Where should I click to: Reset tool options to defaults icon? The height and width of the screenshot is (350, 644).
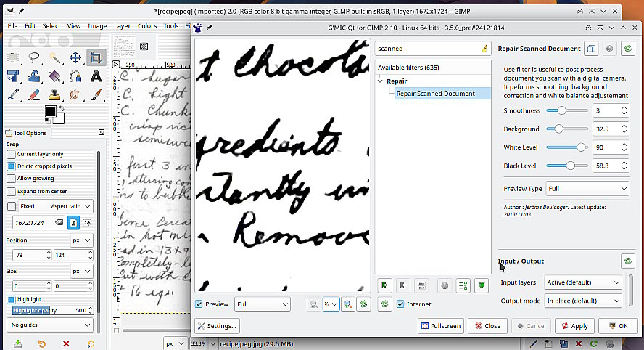(x=91, y=344)
